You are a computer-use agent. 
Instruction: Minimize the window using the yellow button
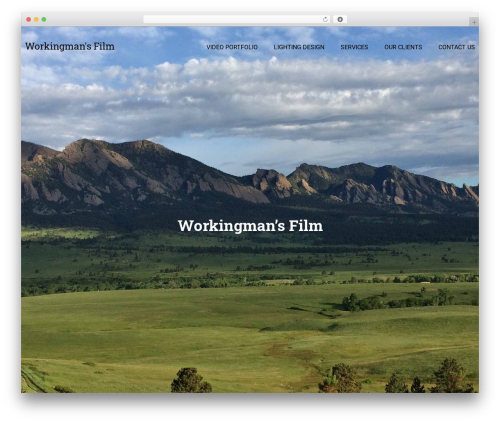point(36,20)
